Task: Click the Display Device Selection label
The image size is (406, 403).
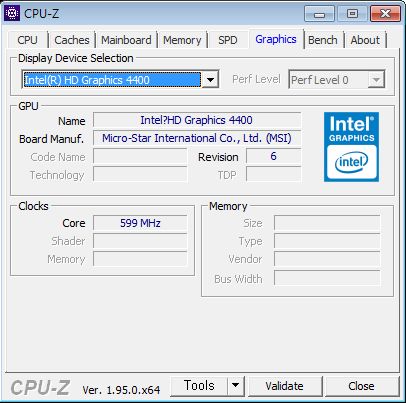Action: click(x=76, y=58)
